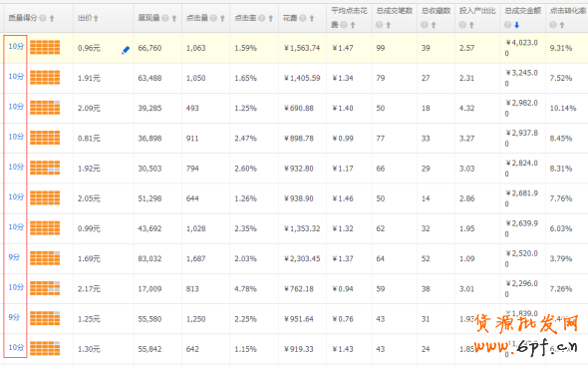Click help icon next to 点击率

click(x=262, y=18)
